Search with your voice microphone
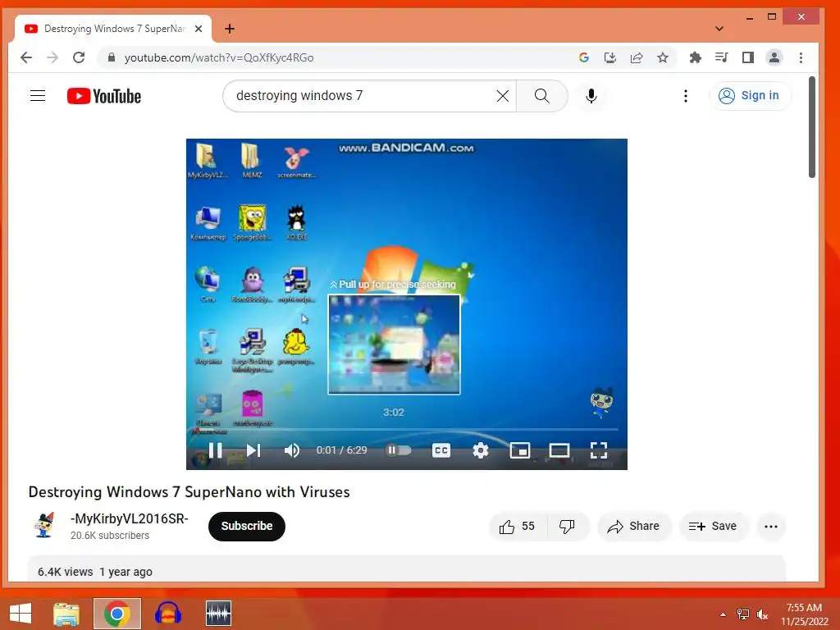Viewport: 840px width, 630px height. (591, 96)
